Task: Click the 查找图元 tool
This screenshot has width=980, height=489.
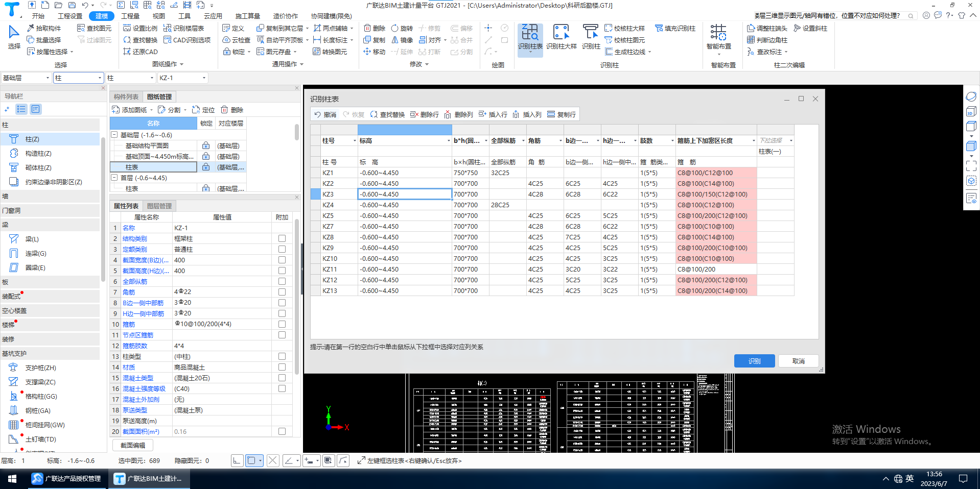Action: 95,28
